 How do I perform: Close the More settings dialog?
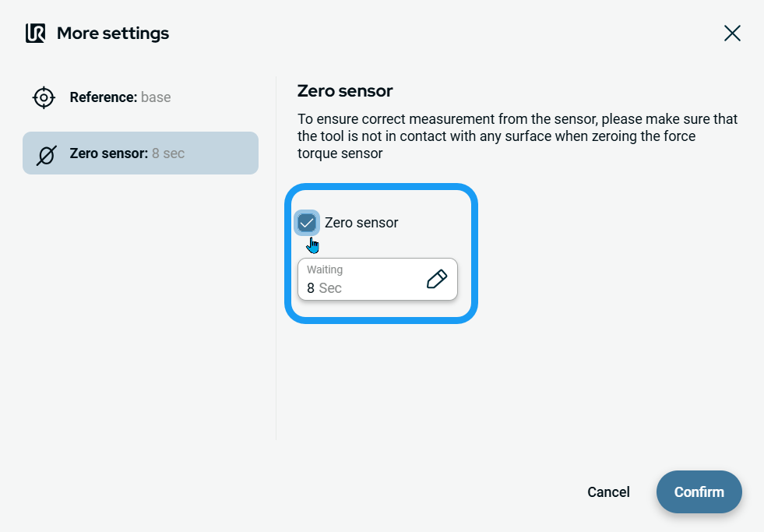[x=732, y=33]
